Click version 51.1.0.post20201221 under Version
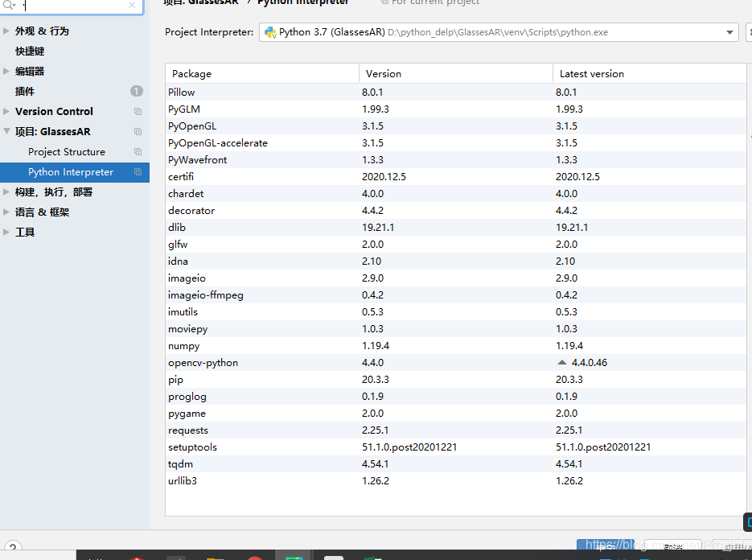The image size is (752, 560). tap(409, 447)
